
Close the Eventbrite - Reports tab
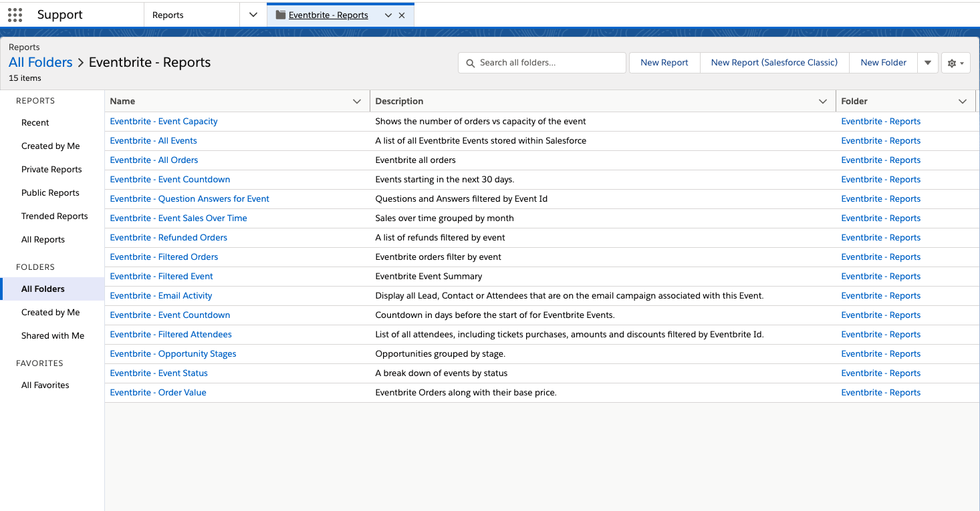[x=402, y=15]
